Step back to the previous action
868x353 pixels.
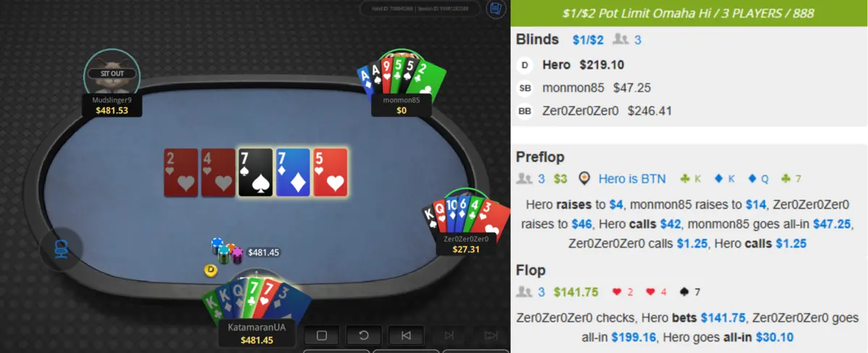(x=406, y=336)
